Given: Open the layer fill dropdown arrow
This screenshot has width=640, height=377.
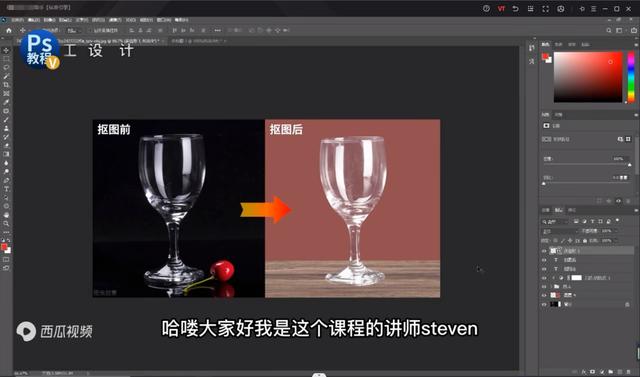Looking at the screenshot, I should (x=615, y=241).
